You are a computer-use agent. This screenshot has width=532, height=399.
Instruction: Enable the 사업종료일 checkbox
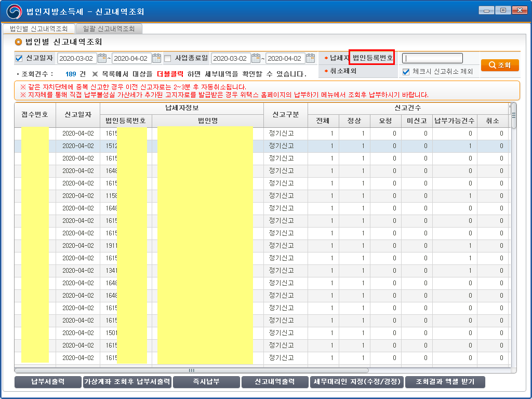(x=167, y=58)
